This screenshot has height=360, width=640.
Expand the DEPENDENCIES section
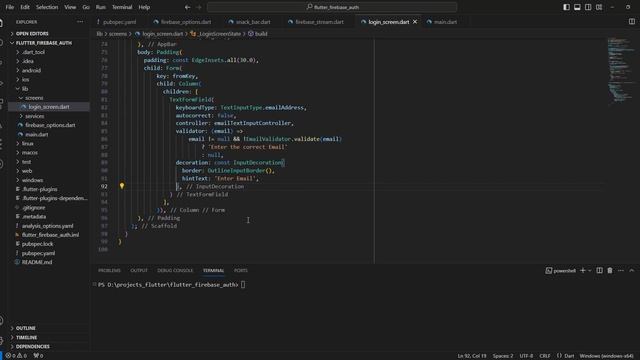coord(33,347)
